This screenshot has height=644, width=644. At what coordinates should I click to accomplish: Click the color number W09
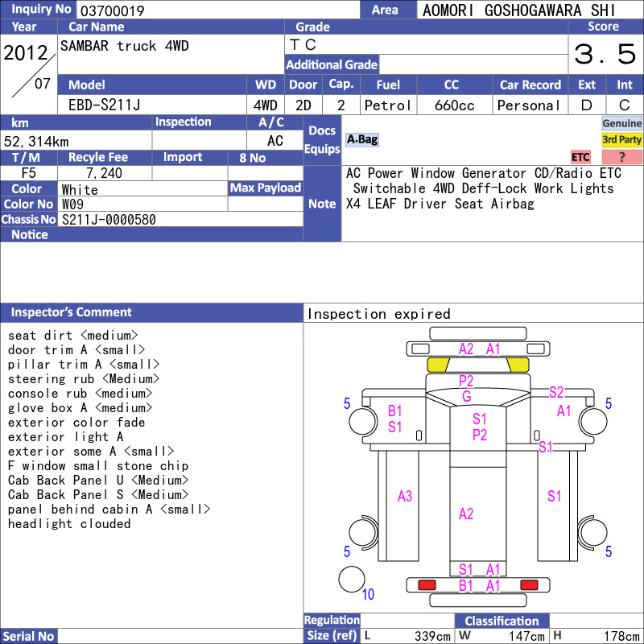[x=72, y=204]
